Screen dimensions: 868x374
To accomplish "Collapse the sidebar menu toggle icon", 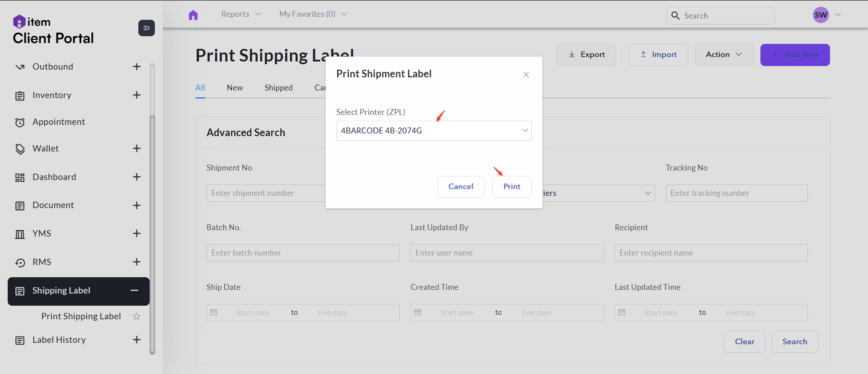I will point(146,28).
